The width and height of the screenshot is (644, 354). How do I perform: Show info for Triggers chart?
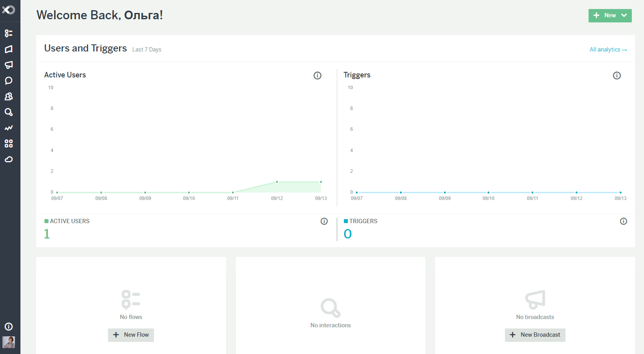coord(616,75)
